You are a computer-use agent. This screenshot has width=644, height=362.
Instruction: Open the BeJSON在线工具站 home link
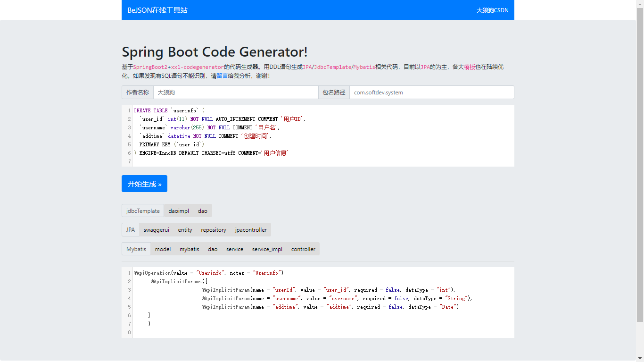[x=157, y=10]
